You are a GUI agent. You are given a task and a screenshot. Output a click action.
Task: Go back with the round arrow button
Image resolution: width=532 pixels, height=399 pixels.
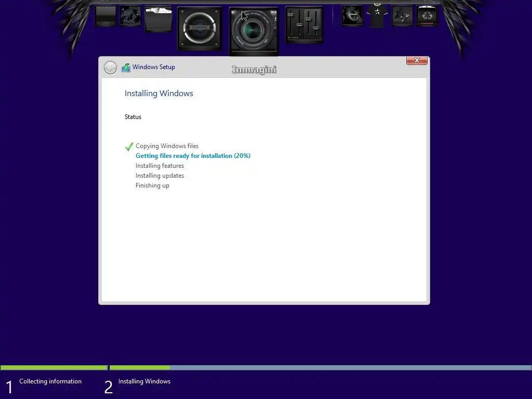(x=110, y=68)
